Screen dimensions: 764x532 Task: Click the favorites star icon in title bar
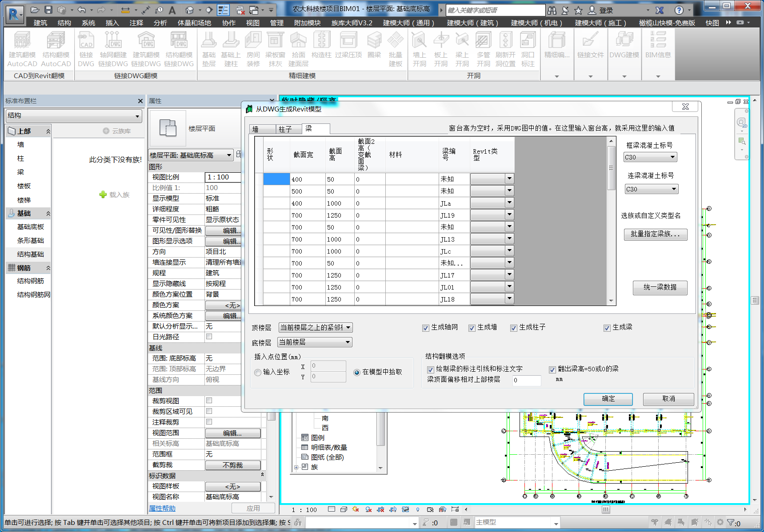click(x=578, y=10)
